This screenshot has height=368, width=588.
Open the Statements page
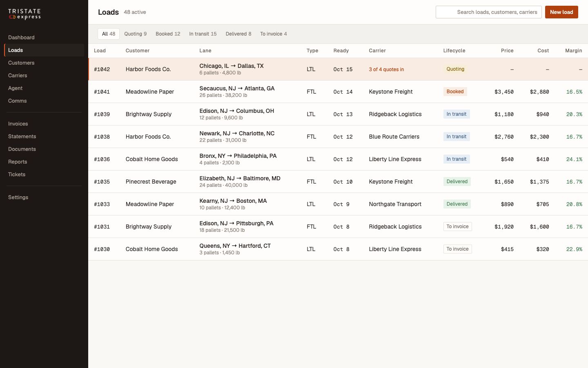pos(44,136)
